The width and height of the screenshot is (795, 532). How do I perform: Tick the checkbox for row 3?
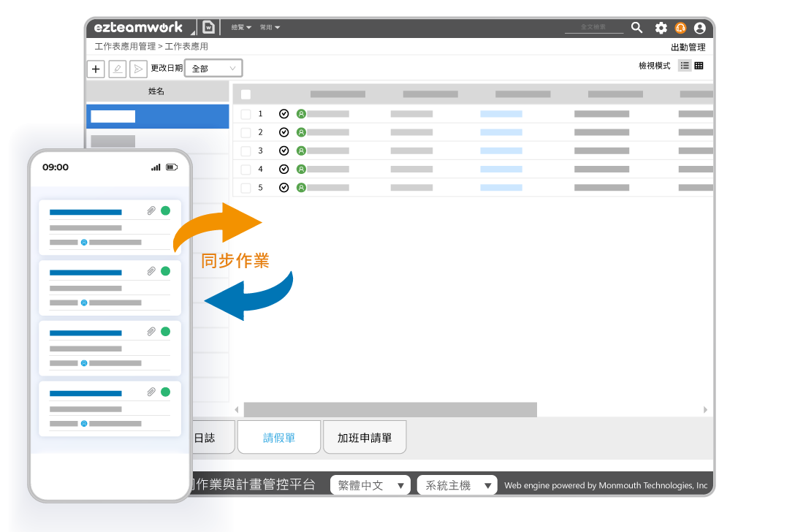coord(246,151)
